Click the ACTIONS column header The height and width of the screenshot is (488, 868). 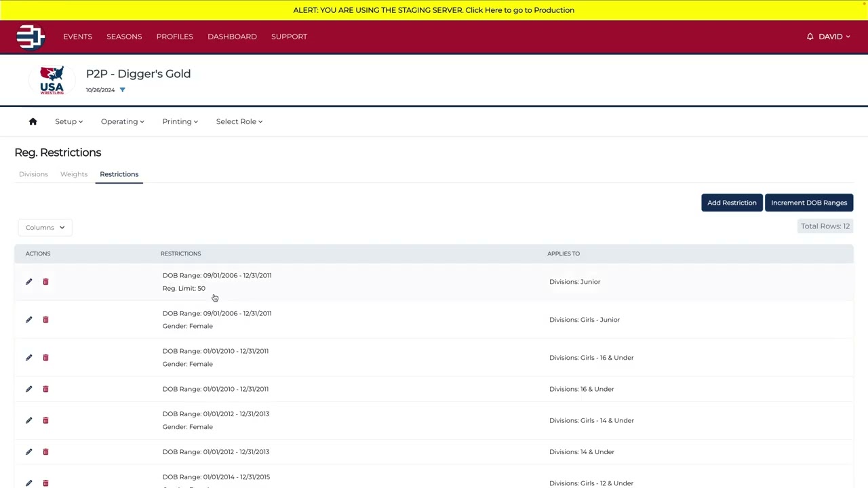[38, 253]
